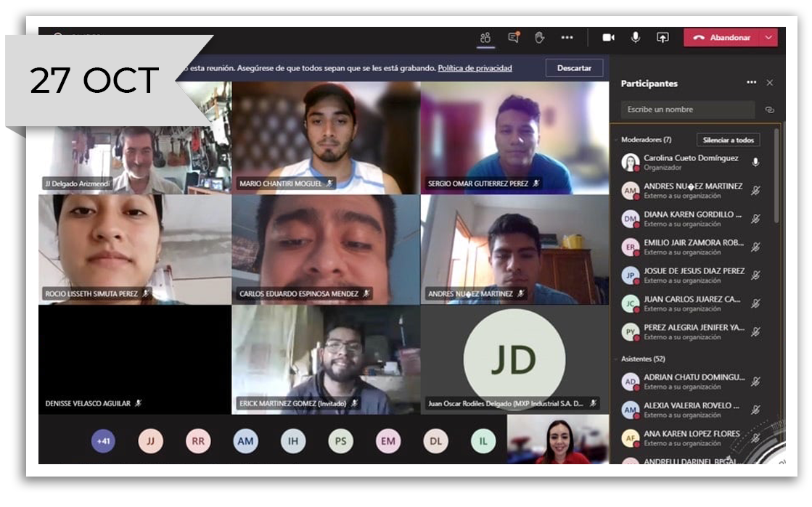Image resolution: width=812 pixels, height=507 pixels.
Task: Copy the meeting invite link icon
Action: tap(769, 110)
